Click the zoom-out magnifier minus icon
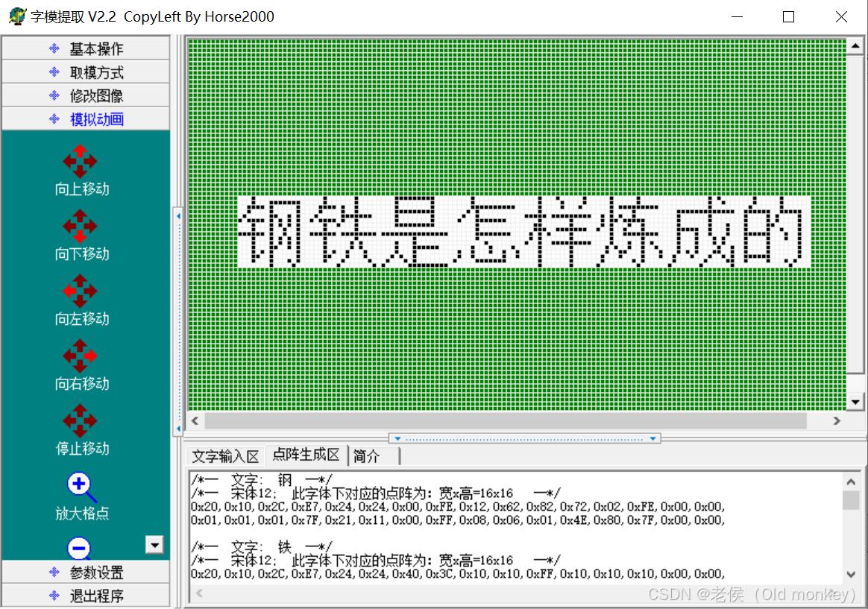 79,548
